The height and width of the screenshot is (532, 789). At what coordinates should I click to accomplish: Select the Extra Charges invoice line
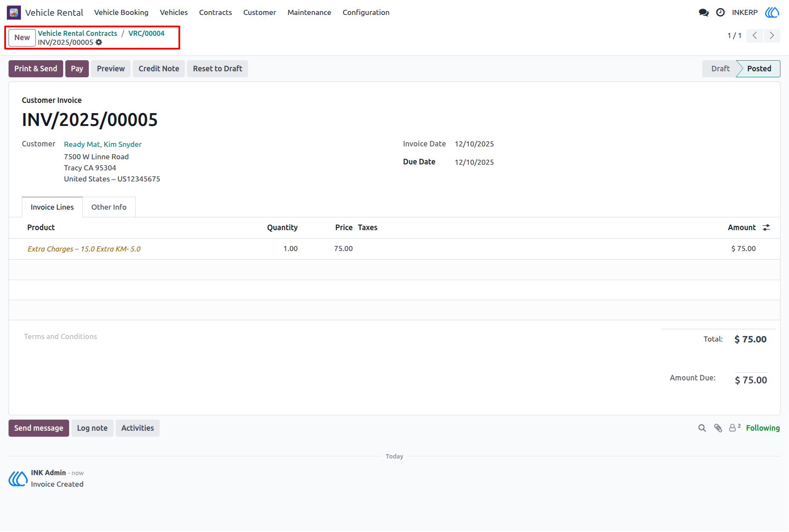coord(394,249)
